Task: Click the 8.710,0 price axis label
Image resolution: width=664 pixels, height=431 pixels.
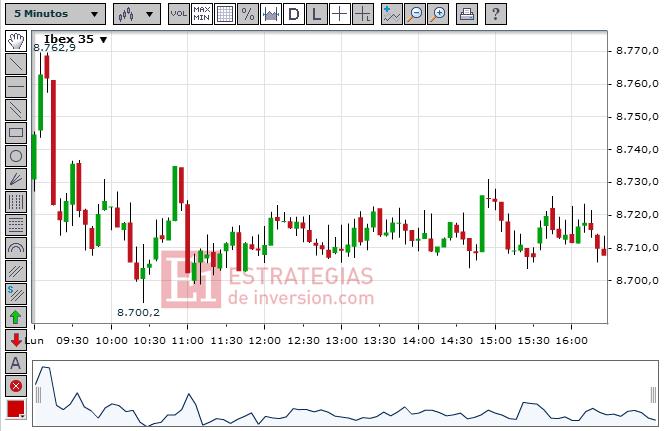Action: click(638, 248)
